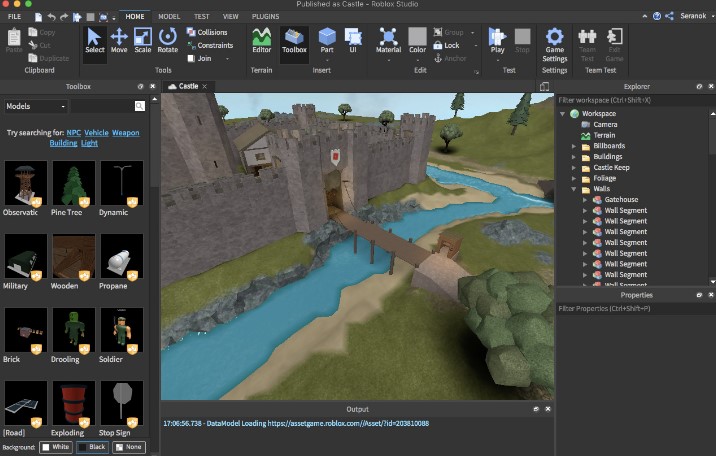
Task: Collapse the Workspace tree node
Action: [x=563, y=114]
